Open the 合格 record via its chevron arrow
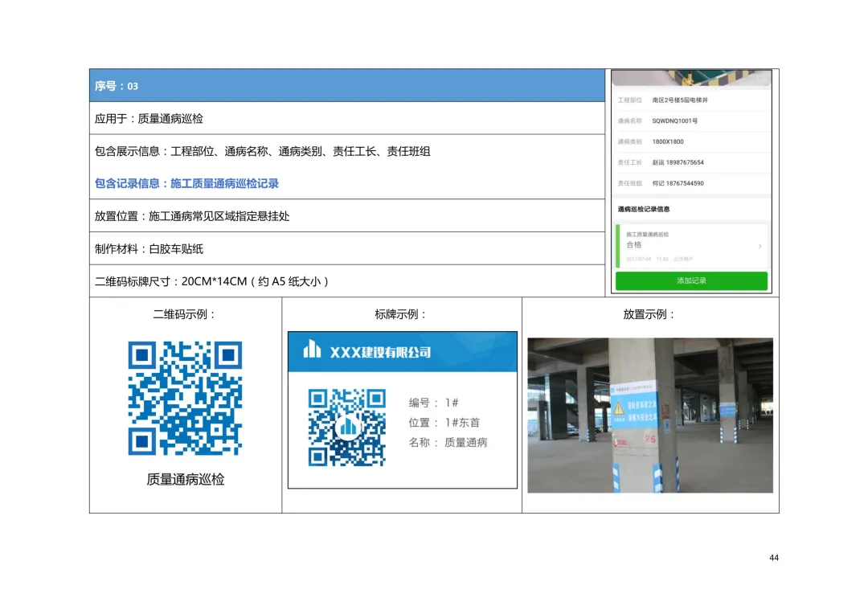Image resolution: width=868 pixels, height=614 pixels. tap(759, 246)
